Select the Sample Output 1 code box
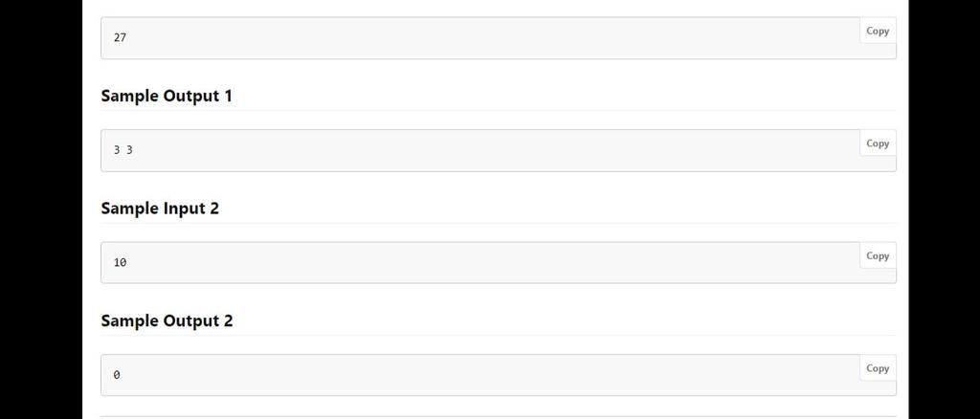Screen dimensions: 980x419 pos(479,151)
